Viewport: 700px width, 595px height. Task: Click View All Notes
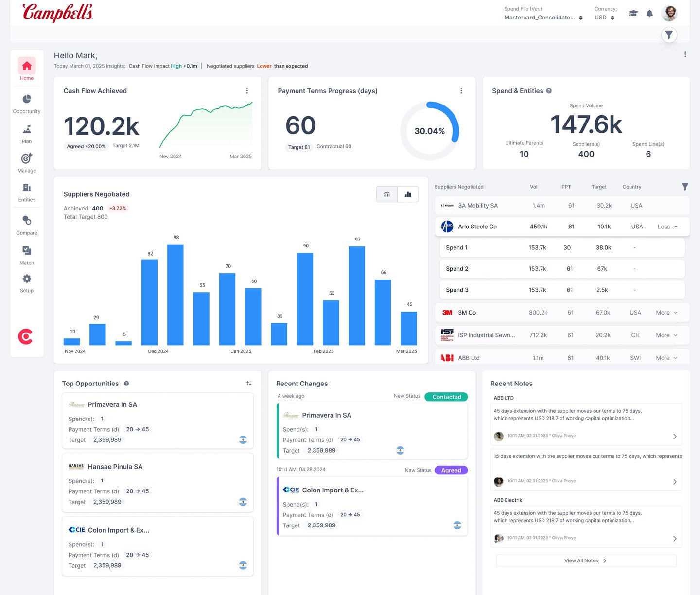tap(586, 560)
